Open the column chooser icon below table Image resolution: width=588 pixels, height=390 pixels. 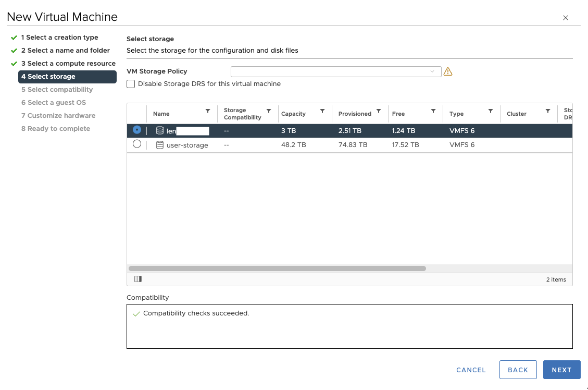[x=137, y=279]
